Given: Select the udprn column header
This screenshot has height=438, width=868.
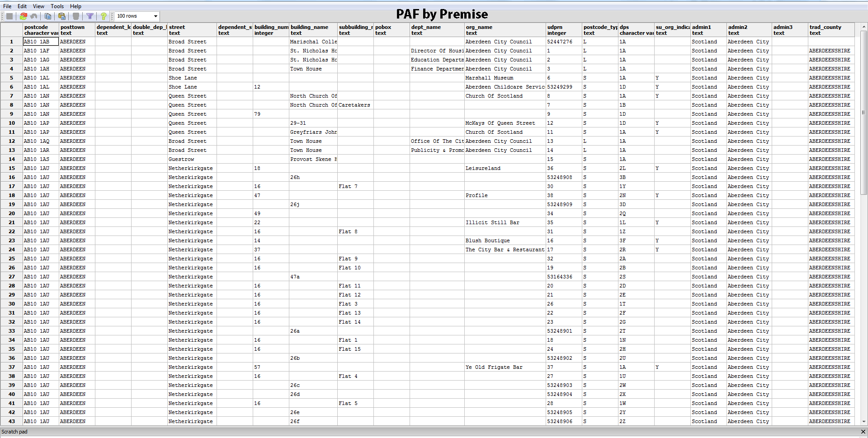Looking at the screenshot, I should (564, 30).
